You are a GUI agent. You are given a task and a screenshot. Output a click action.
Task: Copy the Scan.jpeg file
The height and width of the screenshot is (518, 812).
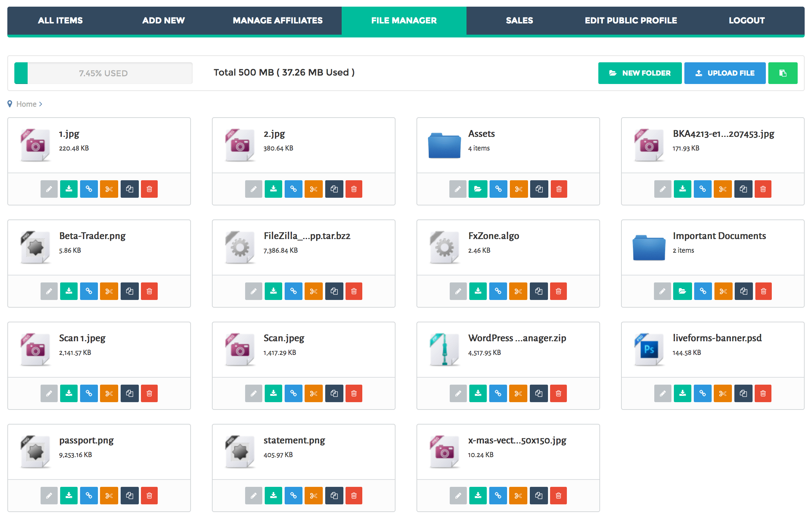[334, 393]
